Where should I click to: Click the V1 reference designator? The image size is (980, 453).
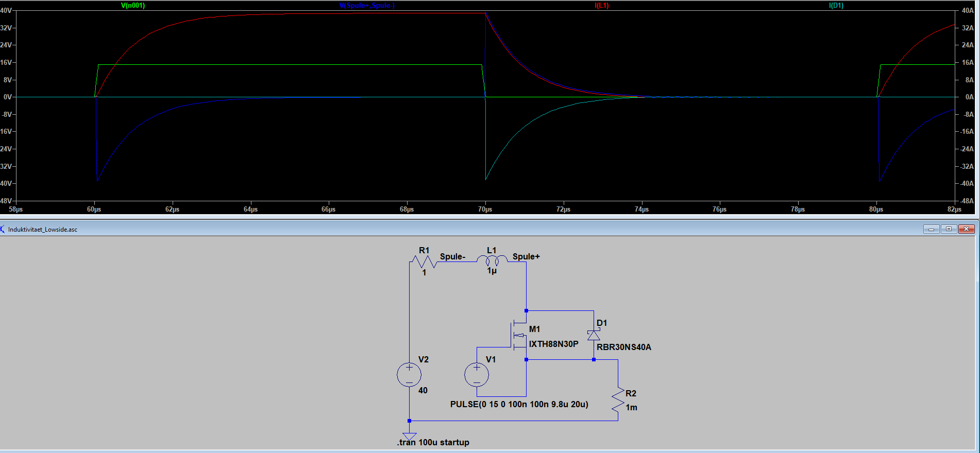click(491, 359)
